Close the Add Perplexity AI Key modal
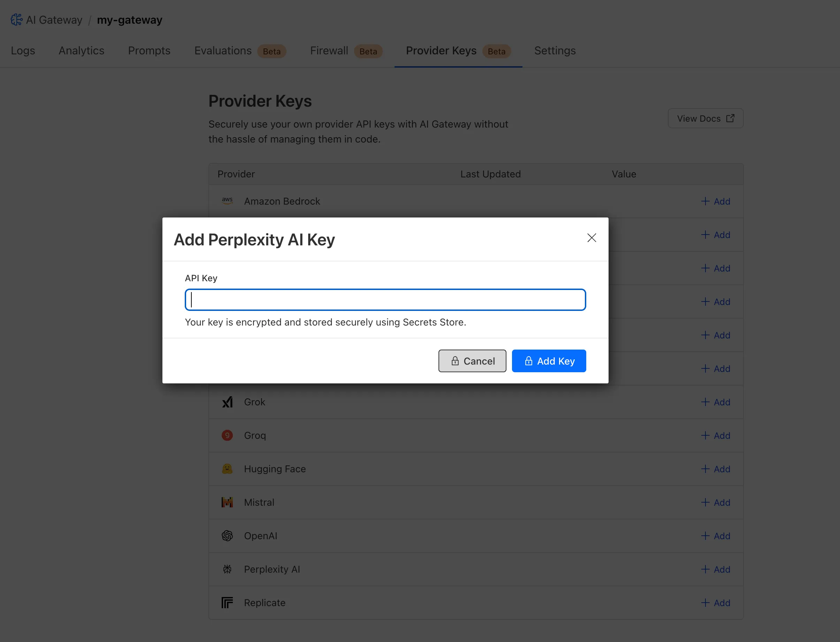Viewport: 840px width, 642px height. (591, 238)
